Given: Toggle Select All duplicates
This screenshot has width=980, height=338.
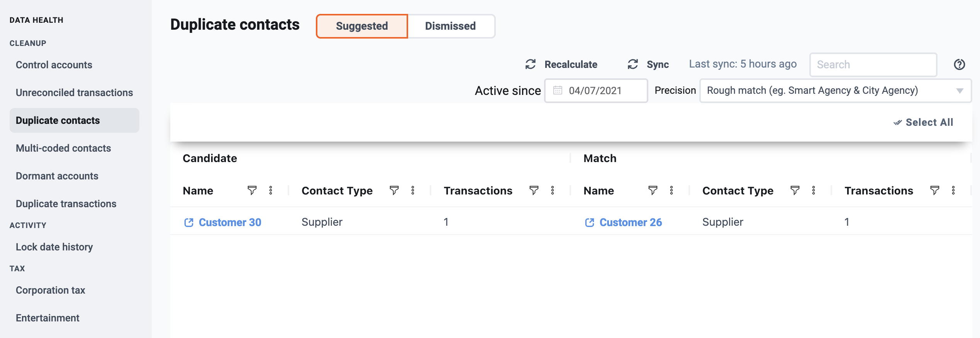Looking at the screenshot, I should point(923,122).
